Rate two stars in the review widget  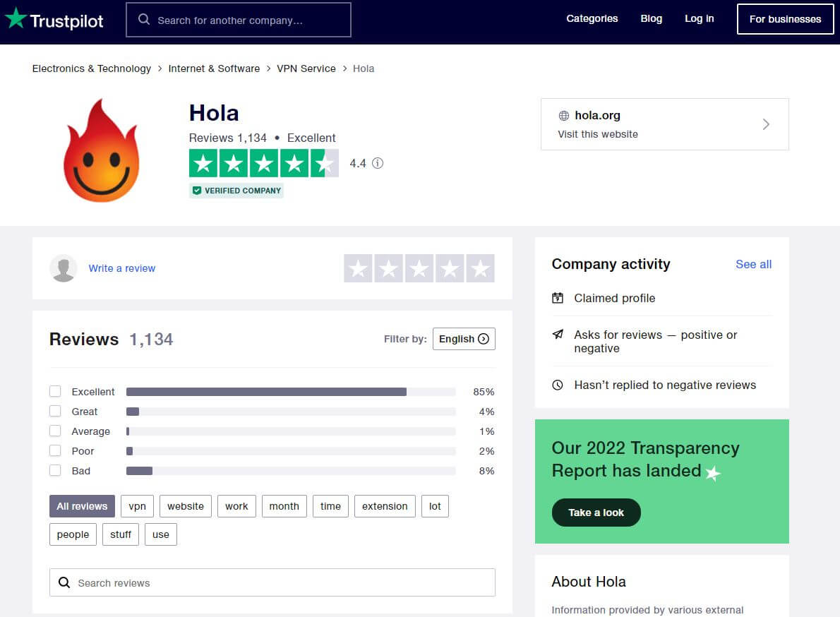coord(389,268)
